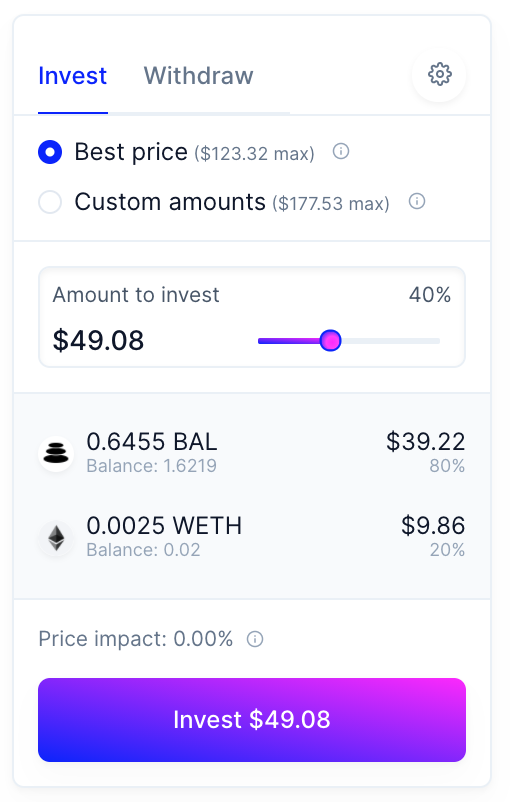Screen dimensions: 510x802
Task: Click the Invest $49.08 button
Action: [x=252, y=720]
